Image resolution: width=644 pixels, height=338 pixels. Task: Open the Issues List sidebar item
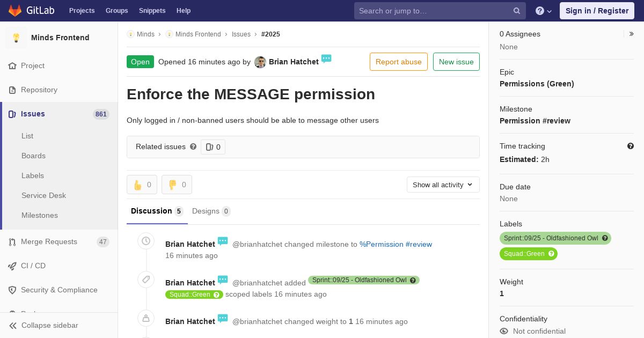(x=27, y=136)
